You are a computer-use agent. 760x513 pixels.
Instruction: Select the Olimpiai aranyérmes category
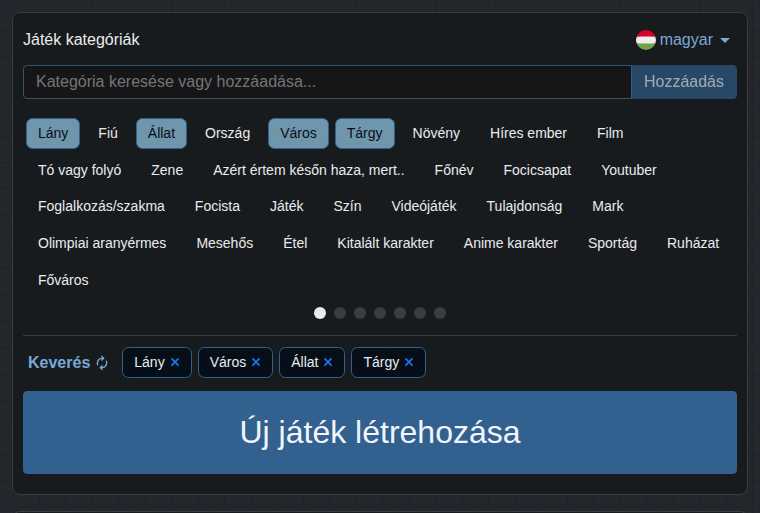pos(102,243)
